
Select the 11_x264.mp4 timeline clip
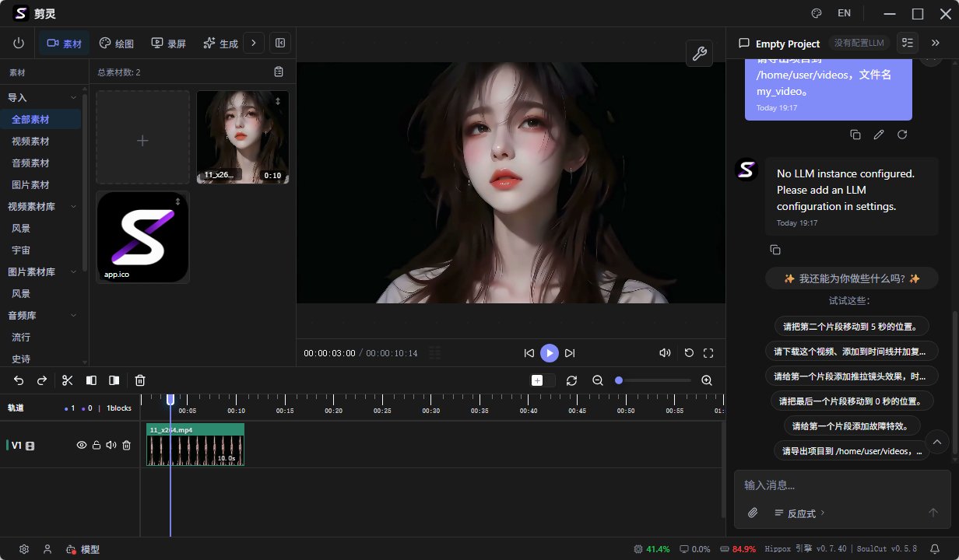tap(195, 444)
